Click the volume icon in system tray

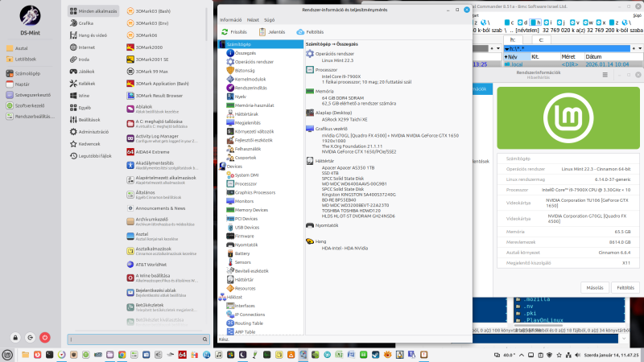pos(578,355)
